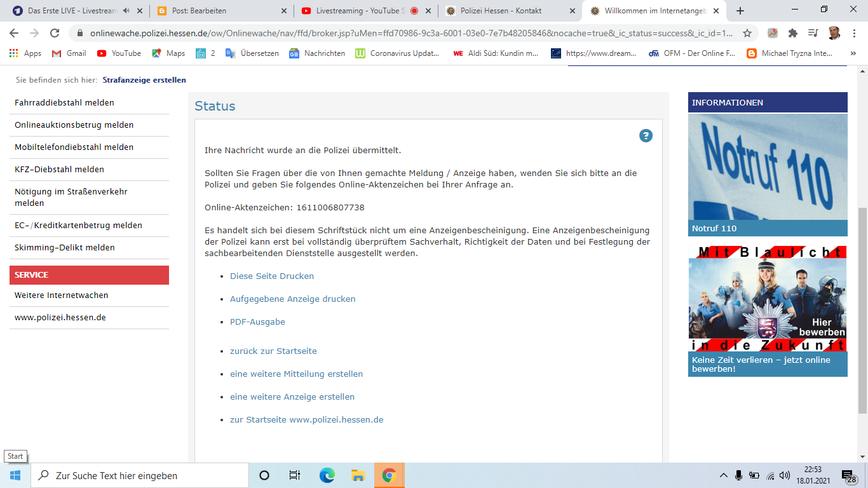Viewport: 868px width, 488px height.
Task: Click the Windows search box
Action: pos(140,475)
